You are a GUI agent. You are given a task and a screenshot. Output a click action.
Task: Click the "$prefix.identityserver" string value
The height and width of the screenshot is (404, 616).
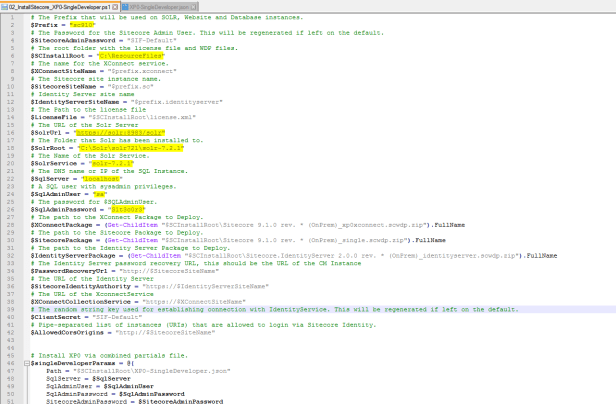point(177,102)
